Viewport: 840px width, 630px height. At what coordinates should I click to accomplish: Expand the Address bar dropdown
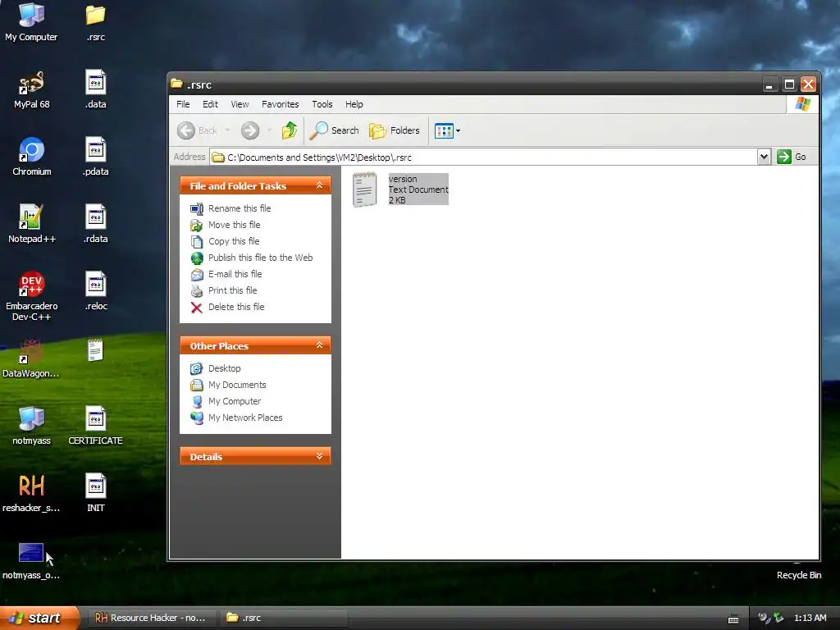(x=764, y=157)
